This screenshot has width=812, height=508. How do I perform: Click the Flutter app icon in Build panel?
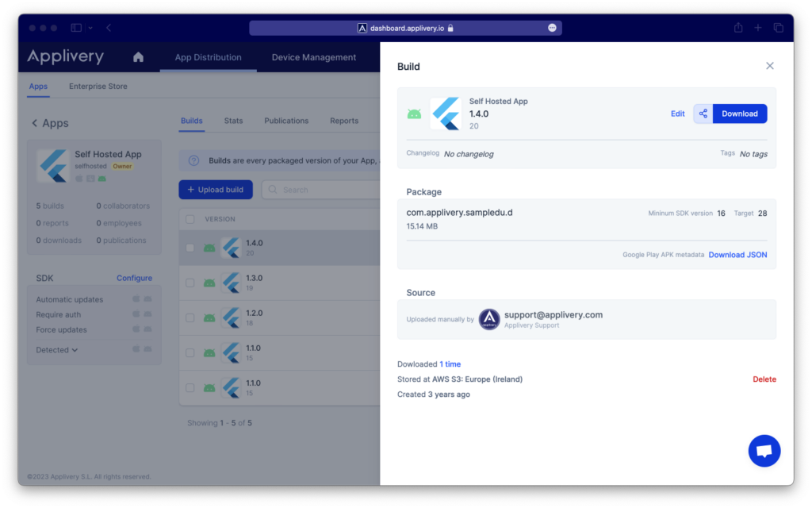point(446,114)
